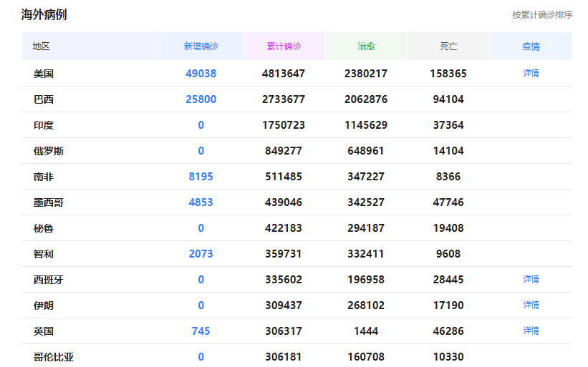Click the 累计确诊 column header
The height and width of the screenshot is (367, 588).
point(284,46)
